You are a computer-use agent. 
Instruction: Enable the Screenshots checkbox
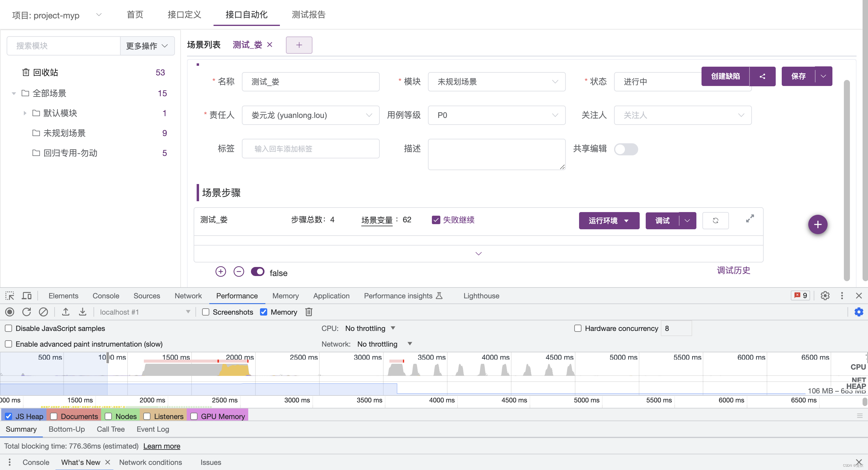(206, 312)
